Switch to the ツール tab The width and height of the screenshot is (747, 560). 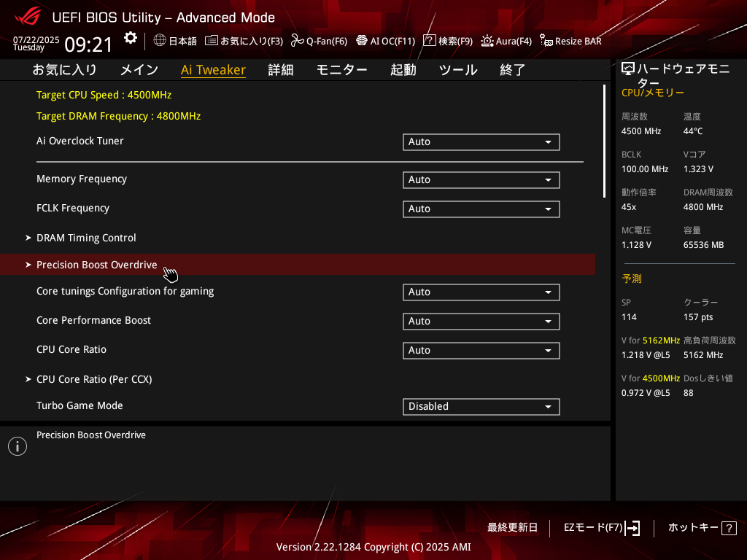(458, 70)
